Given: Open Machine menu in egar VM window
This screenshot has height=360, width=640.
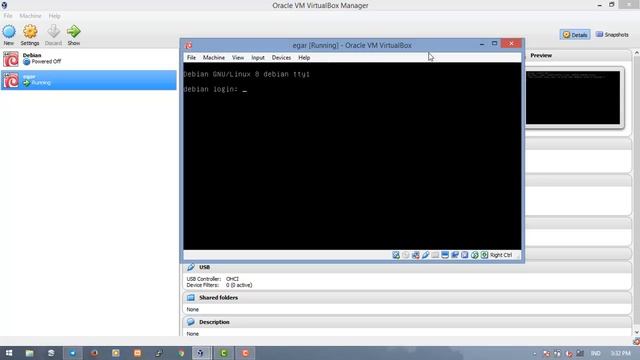Looking at the screenshot, I should [x=214, y=58].
